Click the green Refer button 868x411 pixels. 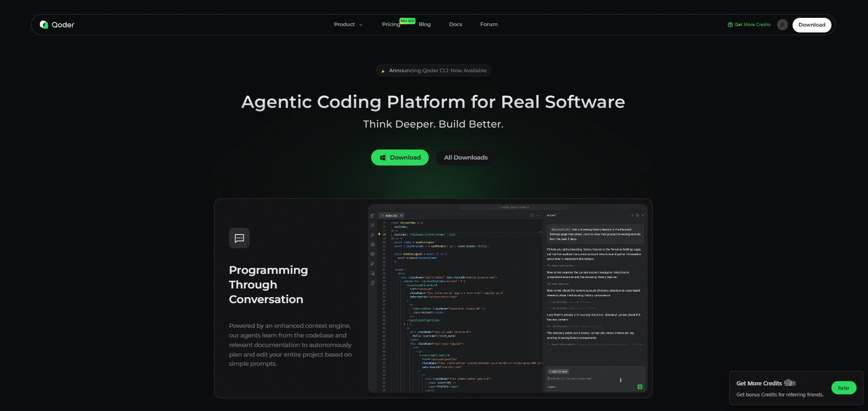pyautogui.click(x=844, y=388)
